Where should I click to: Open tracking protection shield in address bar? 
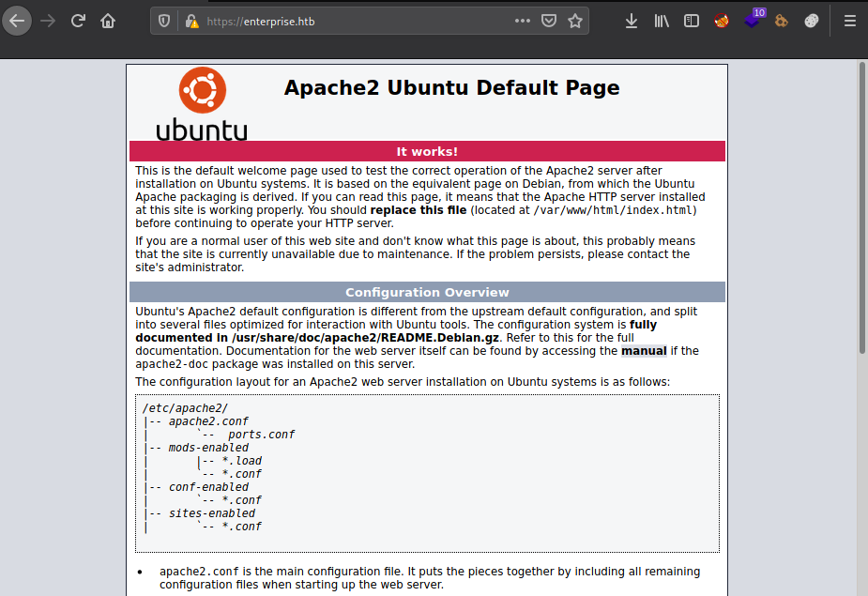pyautogui.click(x=164, y=21)
